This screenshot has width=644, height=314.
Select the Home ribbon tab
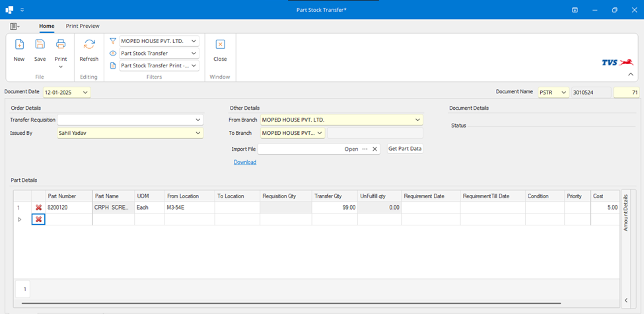tap(46, 26)
